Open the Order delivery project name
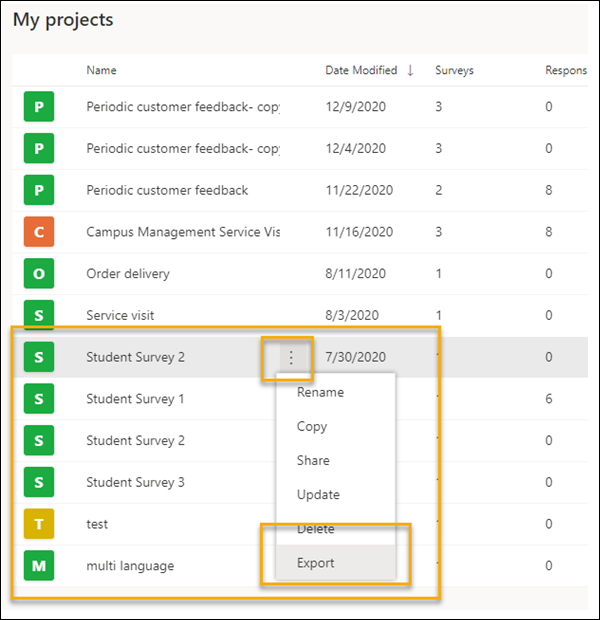Viewport: 600px width, 620px height. click(128, 274)
